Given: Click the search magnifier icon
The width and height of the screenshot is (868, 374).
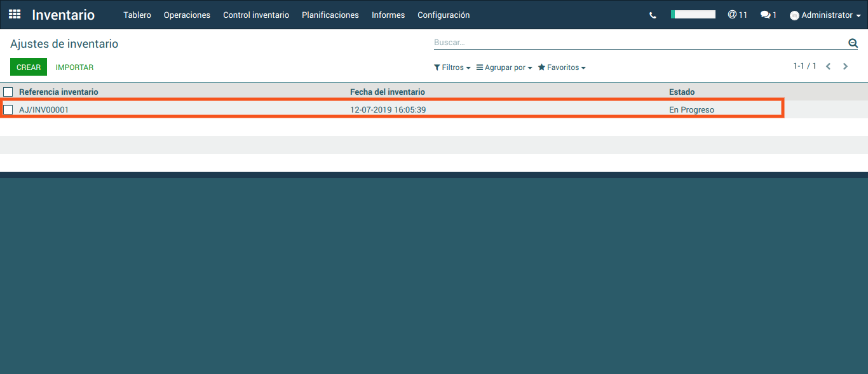Looking at the screenshot, I should pos(853,43).
